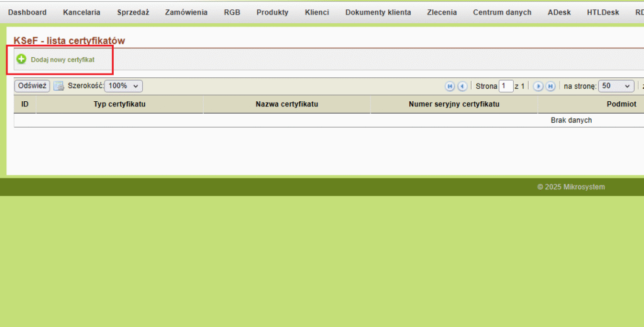Click the column settings icon beside Odśwież
Viewport: 644px width, 327px height.
pyautogui.click(x=58, y=86)
